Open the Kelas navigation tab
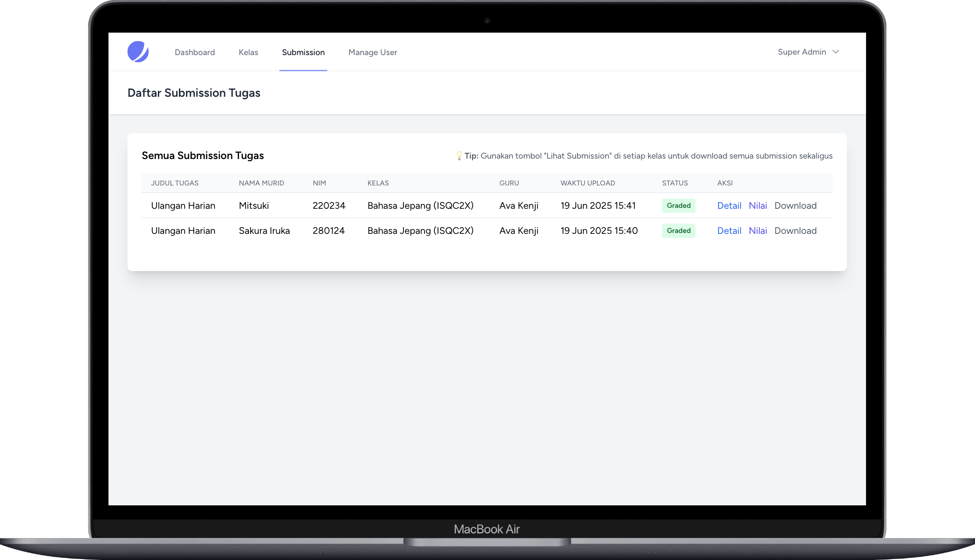The image size is (975, 560). pyautogui.click(x=248, y=52)
